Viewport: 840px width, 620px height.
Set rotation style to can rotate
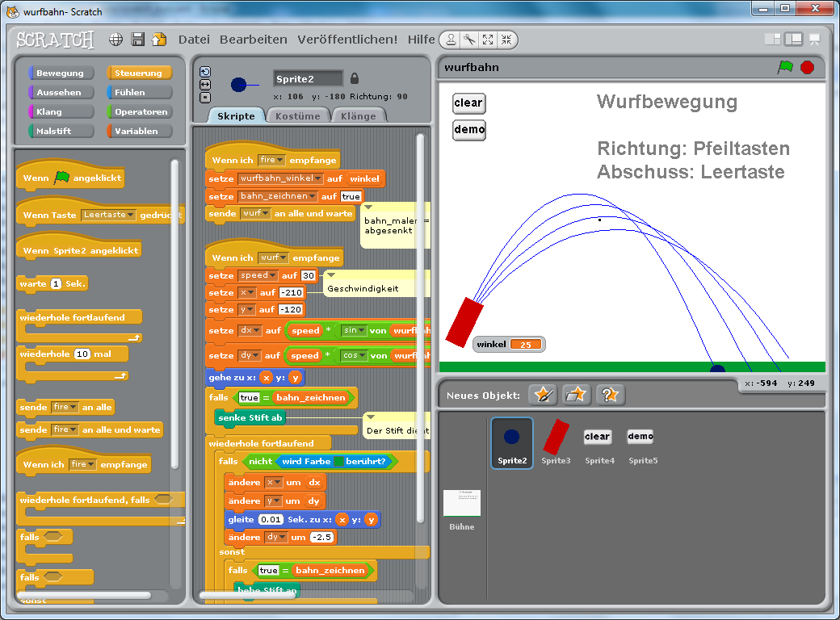[x=205, y=72]
